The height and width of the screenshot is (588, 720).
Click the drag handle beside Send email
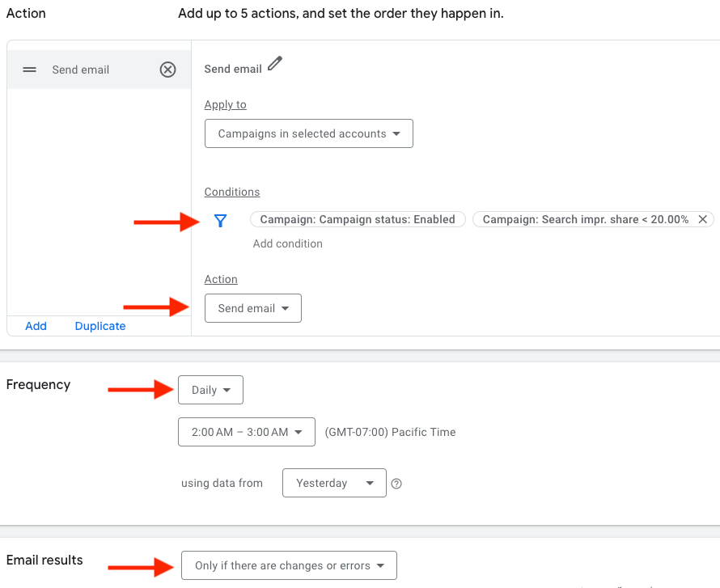click(30, 70)
